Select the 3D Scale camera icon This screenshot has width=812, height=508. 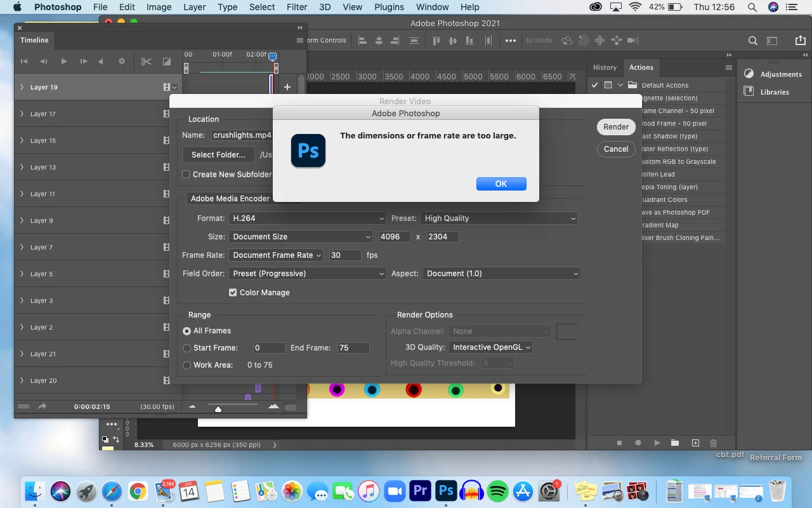(x=633, y=40)
